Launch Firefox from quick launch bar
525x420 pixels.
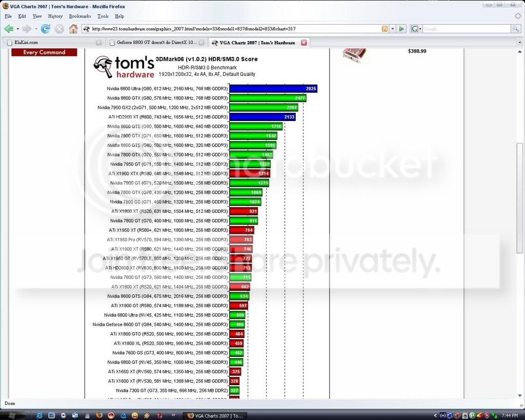pos(99,415)
